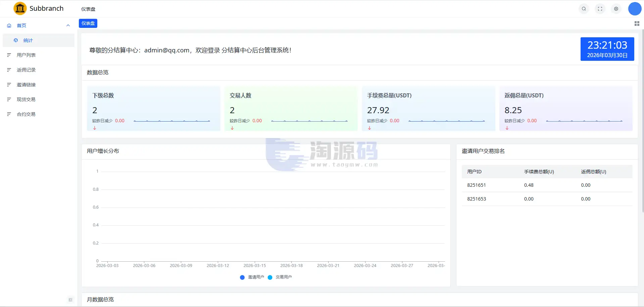Open the 统计 submenu item
Image resolution: width=644 pixels, height=307 pixels.
click(x=39, y=40)
